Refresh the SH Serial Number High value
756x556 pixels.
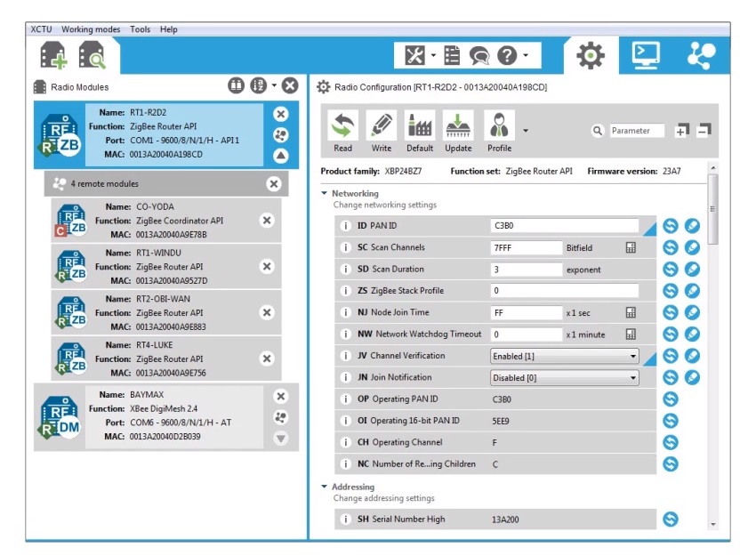[671, 519]
